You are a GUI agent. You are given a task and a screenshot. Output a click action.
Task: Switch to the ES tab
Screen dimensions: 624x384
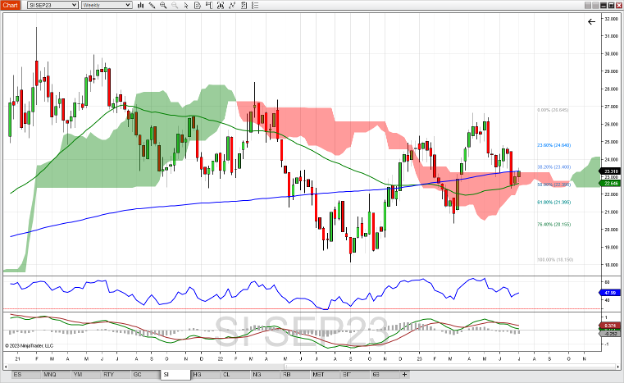click(x=26, y=374)
